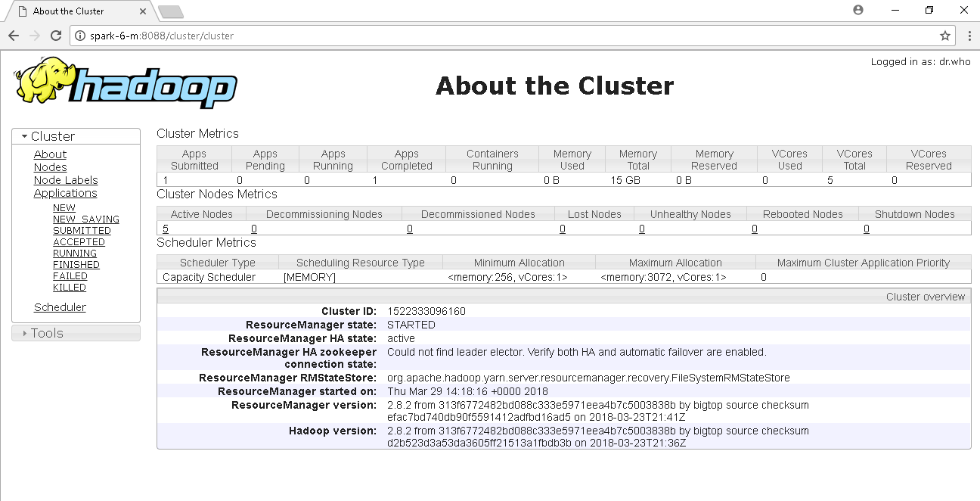Click the Decommissioned Nodes count link
This screenshot has width=980, height=501.
point(410,229)
